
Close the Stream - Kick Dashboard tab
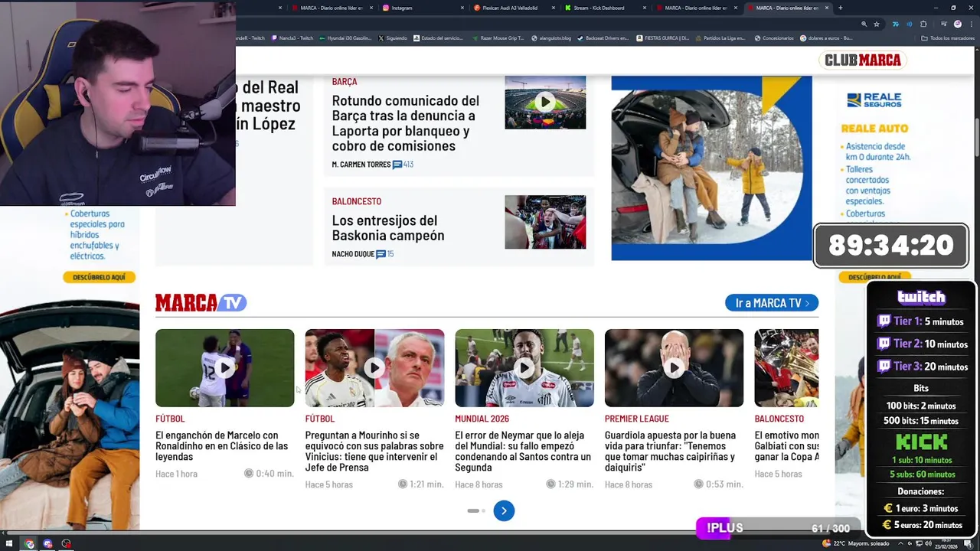coord(644,8)
